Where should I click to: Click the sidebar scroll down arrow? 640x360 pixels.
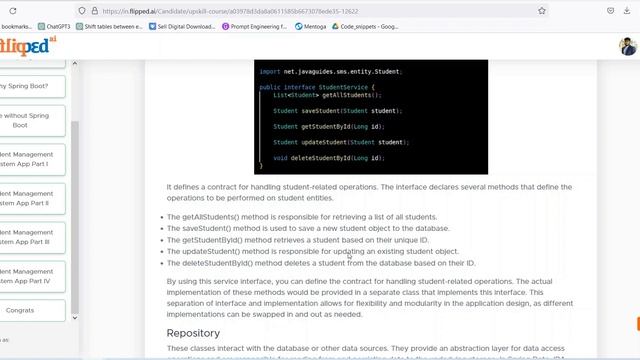(x=75, y=318)
